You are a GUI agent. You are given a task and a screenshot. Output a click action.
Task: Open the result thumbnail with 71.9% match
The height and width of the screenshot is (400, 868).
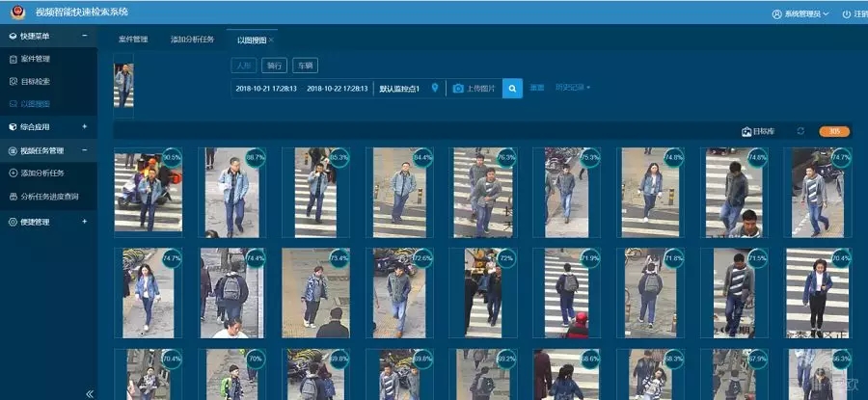point(567,293)
